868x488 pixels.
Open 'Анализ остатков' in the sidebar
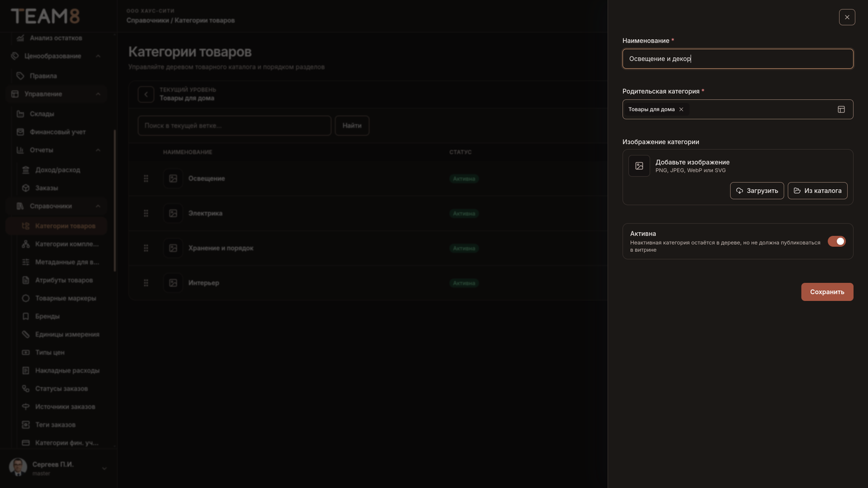click(56, 38)
